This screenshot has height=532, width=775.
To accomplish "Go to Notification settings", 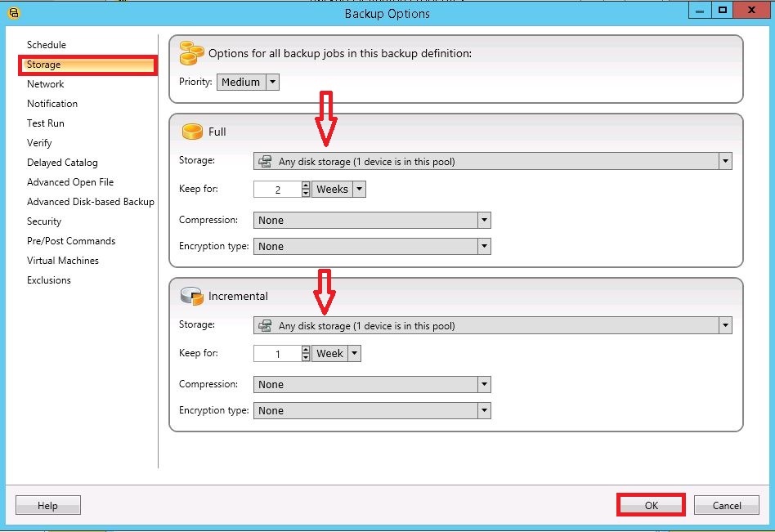I will point(52,104).
